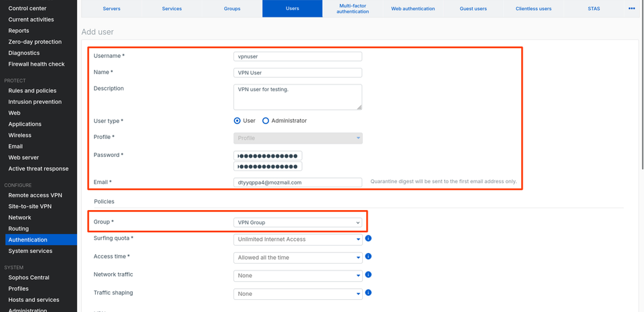This screenshot has height=312, width=644.
Task: Click info icon beside Surfing quota
Action: coord(368,238)
